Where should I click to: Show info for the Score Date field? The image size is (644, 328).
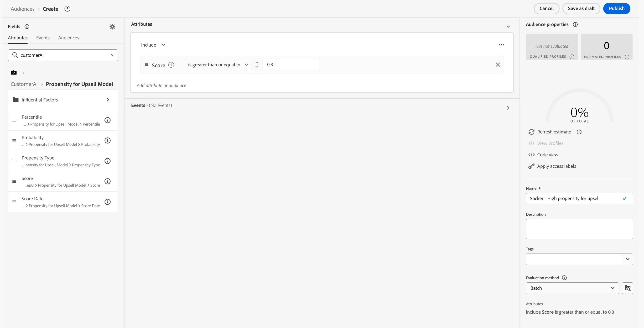pos(108,202)
